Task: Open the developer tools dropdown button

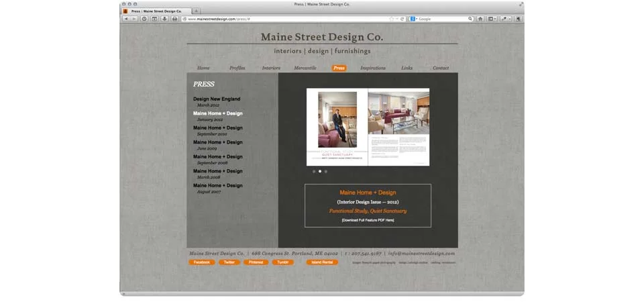Action: 506,19
